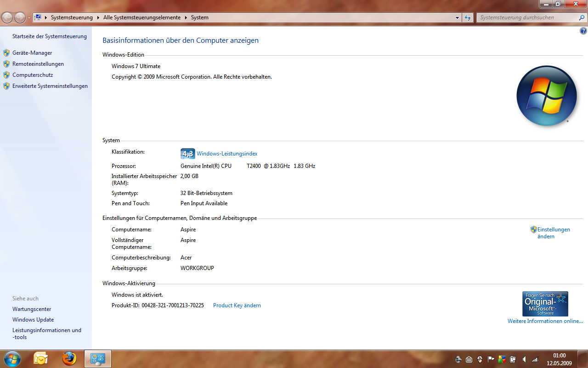Image resolution: width=588 pixels, height=368 pixels.
Task: Click the tablet input panel tray icon
Action: click(469, 359)
